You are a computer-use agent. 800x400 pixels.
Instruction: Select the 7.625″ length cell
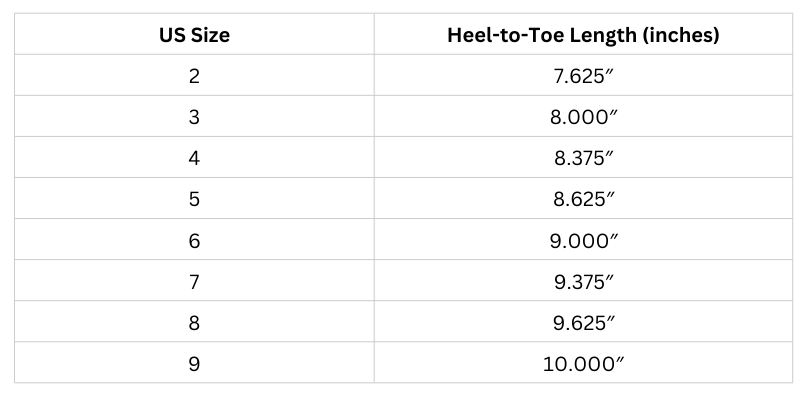point(584,76)
